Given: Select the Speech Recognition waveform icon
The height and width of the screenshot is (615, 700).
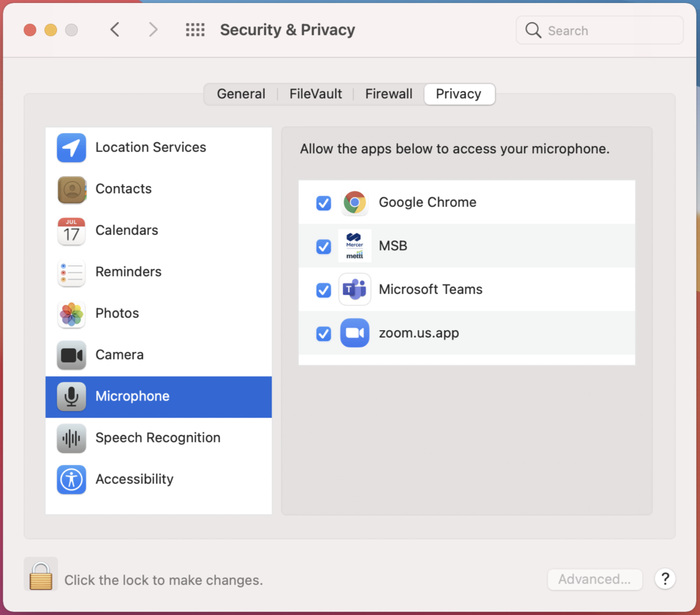Looking at the screenshot, I should point(71,438).
